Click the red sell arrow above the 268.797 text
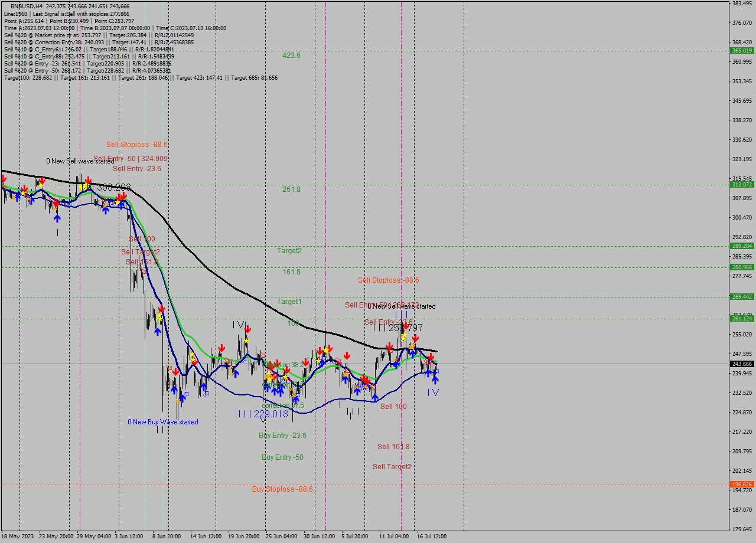756x543 pixels. coord(406,326)
